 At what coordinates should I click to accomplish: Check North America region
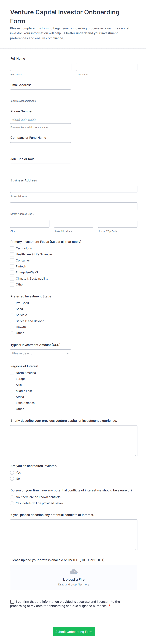[12, 373]
